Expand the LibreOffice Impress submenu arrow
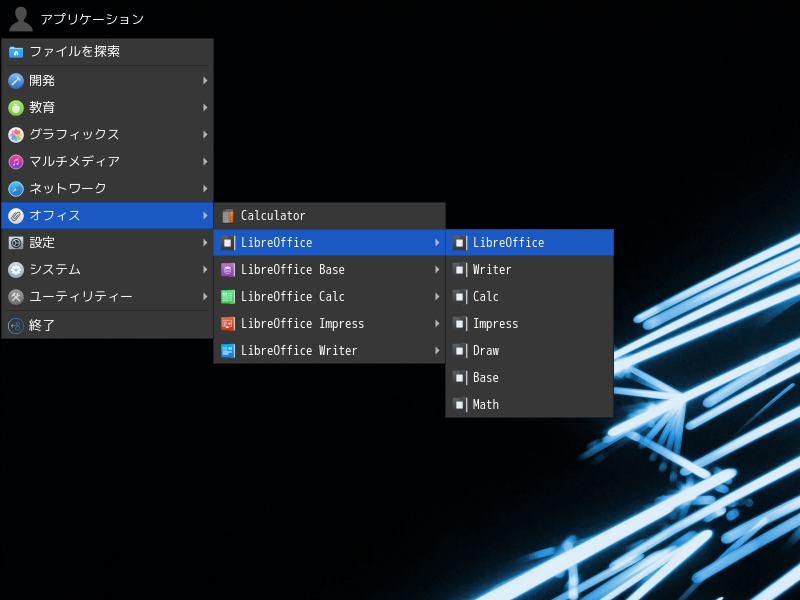This screenshot has height=600, width=800. [437, 324]
